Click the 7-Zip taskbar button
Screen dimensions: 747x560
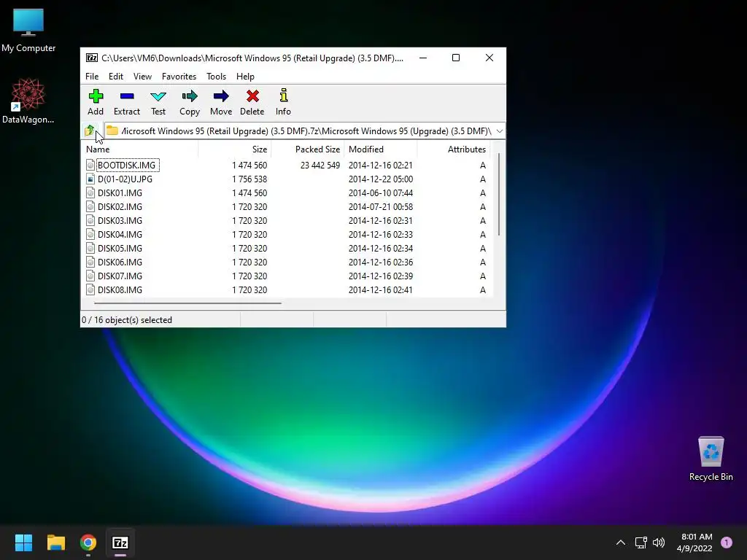click(x=120, y=542)
